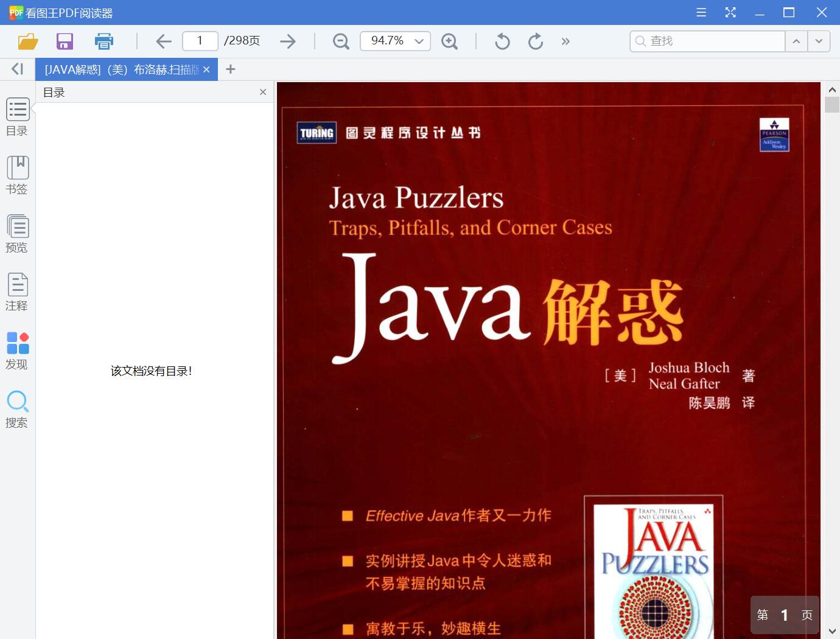Toggle fullscreen mode in title bar
The image size is (840, 639).
tap(730, 12)
